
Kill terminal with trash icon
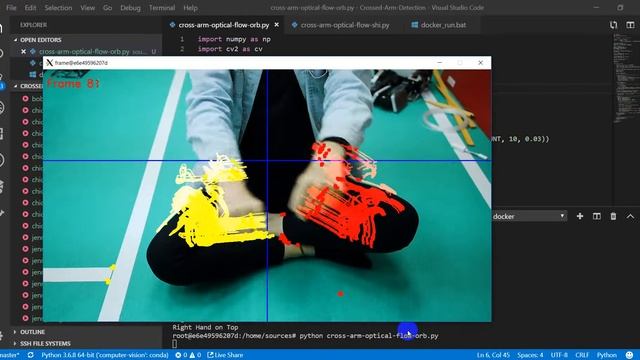[x=613, y=216]
